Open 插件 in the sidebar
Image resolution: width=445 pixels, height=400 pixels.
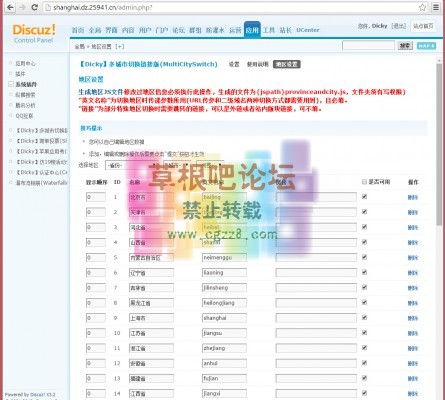pos(20,74)
